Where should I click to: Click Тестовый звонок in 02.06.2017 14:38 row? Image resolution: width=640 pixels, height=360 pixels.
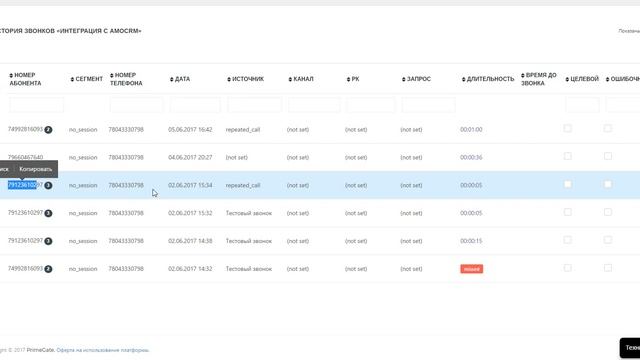coord(249,241)
